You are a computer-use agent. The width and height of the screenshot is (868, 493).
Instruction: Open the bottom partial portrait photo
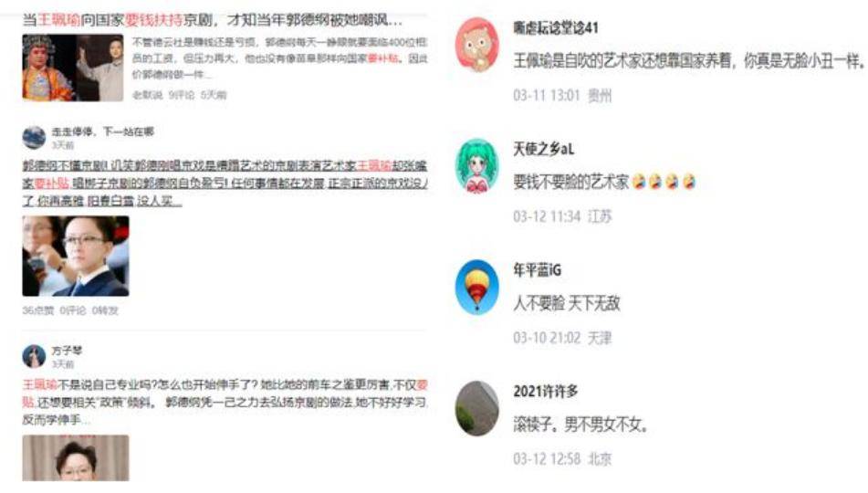point(76,458)
